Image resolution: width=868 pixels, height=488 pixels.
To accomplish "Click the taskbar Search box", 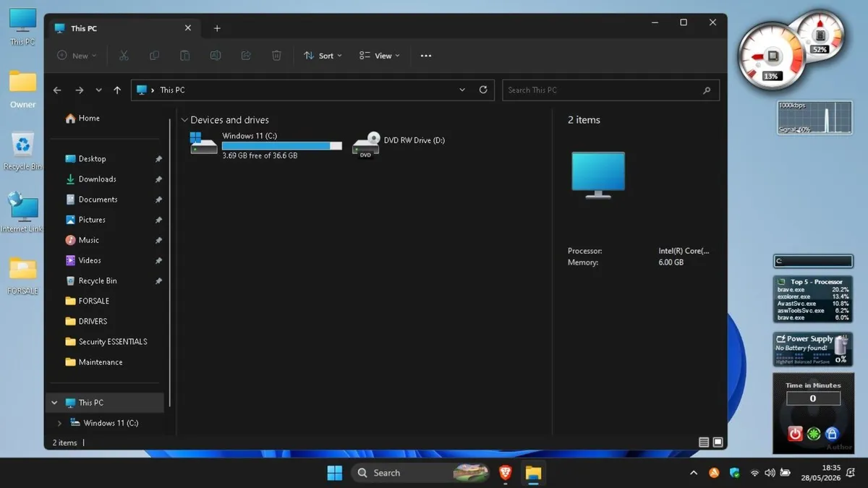I will tap(421, 473).
